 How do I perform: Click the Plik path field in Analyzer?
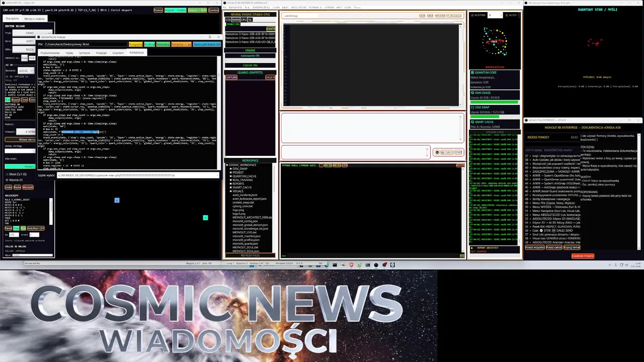86,44
